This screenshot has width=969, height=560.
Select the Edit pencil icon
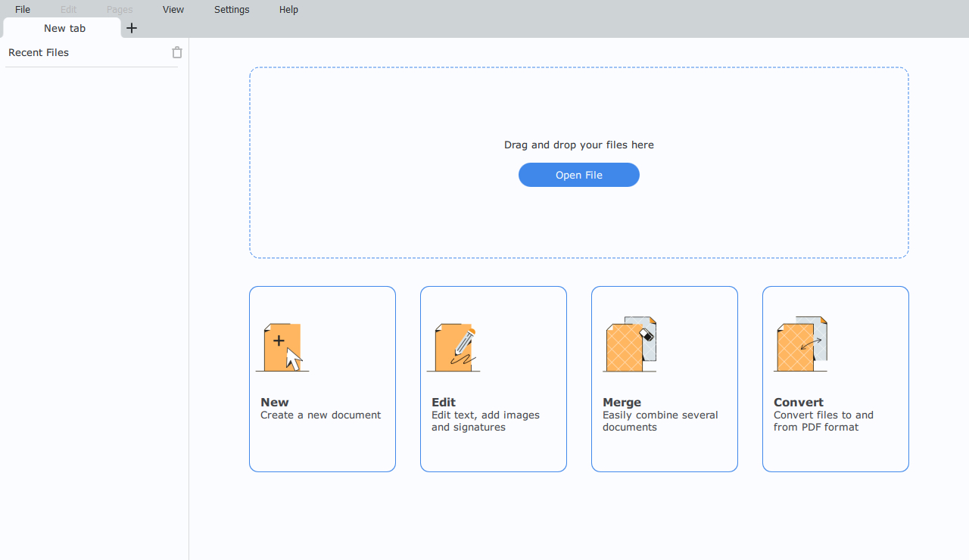point(454,347)
